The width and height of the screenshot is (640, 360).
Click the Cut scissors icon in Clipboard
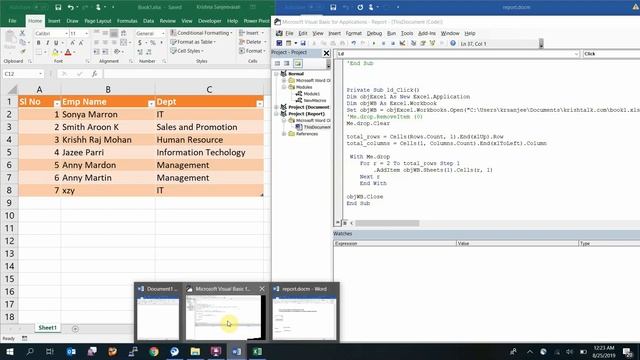(23, 33)
